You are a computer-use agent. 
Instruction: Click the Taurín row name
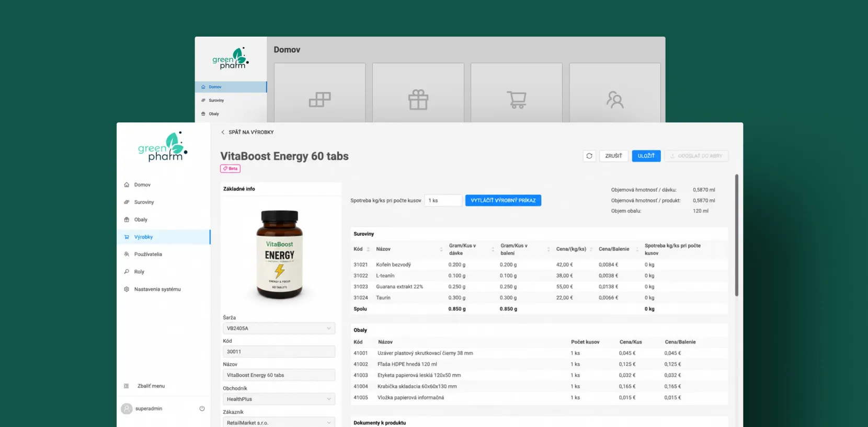coord(383,297)
